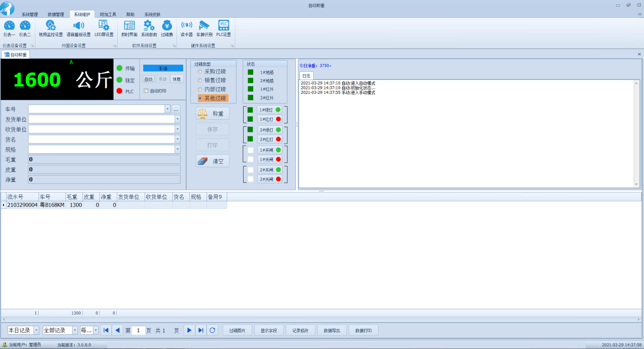This screenshot has height=349, width=644.
Task: Select the 销售过磅 radio option
Action: point(200,80)
